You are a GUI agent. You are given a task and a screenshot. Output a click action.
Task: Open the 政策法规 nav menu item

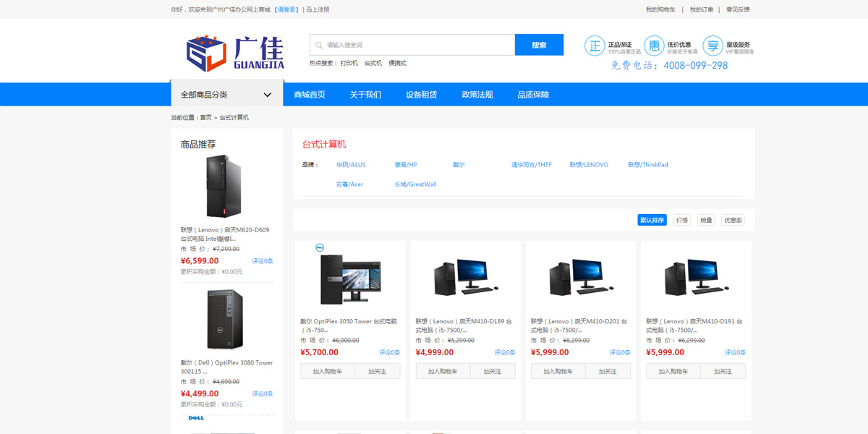[477, 95]
